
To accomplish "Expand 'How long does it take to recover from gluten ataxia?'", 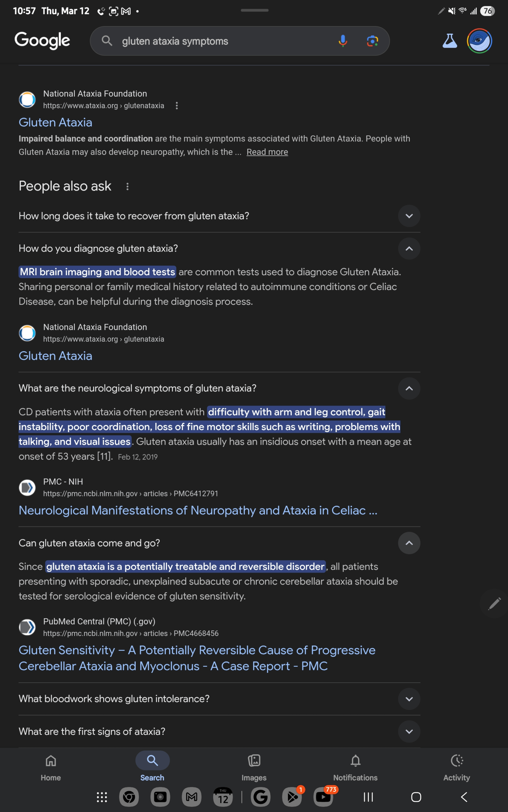I will tap(409, 216).
